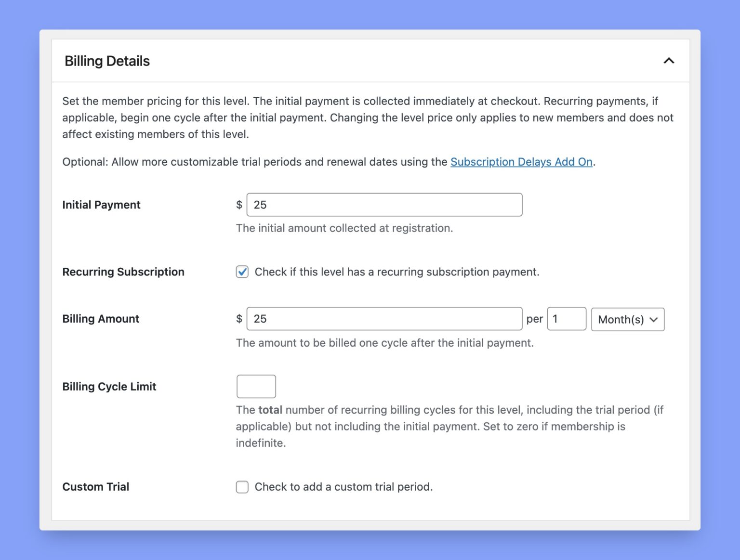Click the Custom Trial label
740x560 pixels.
[x=95, y=487]
